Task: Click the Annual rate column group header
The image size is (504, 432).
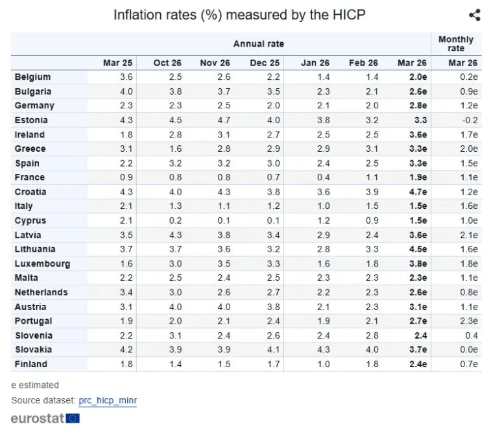Action: click(258, 44)
